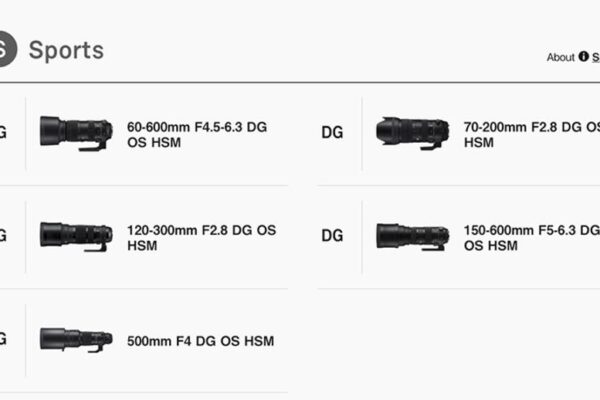Click the DG label beside 150-600mm lens
This screenshot has height=400, width=600.
pos(332,236)
